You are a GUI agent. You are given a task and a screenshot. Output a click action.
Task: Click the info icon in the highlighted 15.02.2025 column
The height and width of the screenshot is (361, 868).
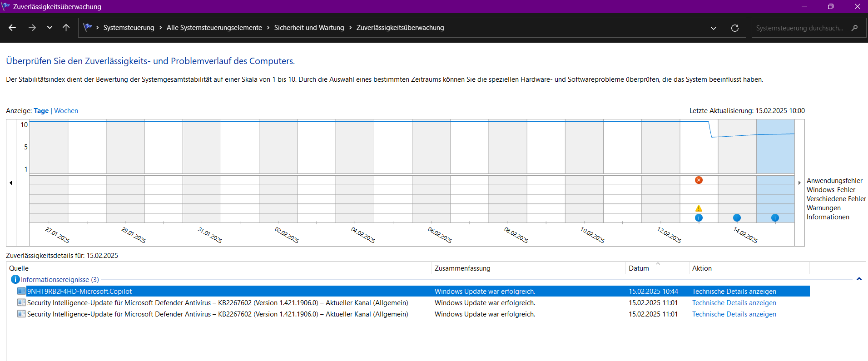[775, 218]
